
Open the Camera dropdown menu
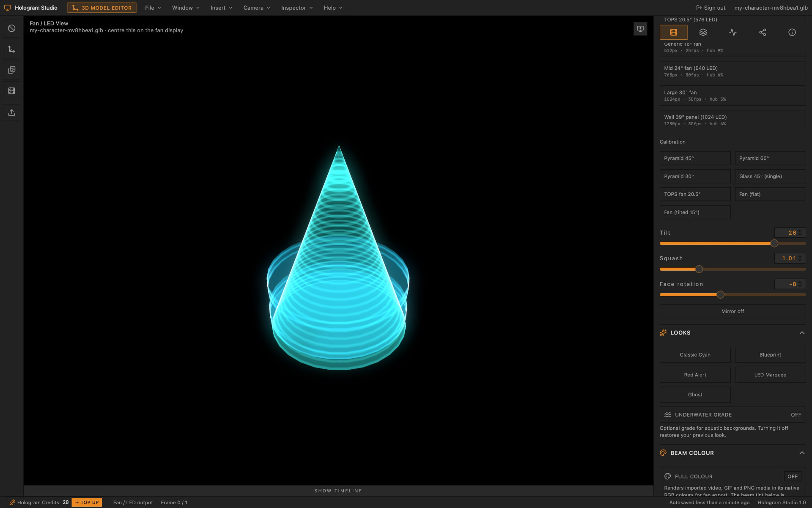click(257, 8)
